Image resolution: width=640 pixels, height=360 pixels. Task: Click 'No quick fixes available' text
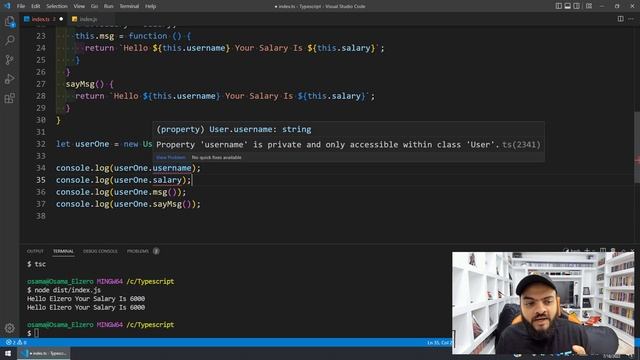pyautogui.click(x=216, y=158)
